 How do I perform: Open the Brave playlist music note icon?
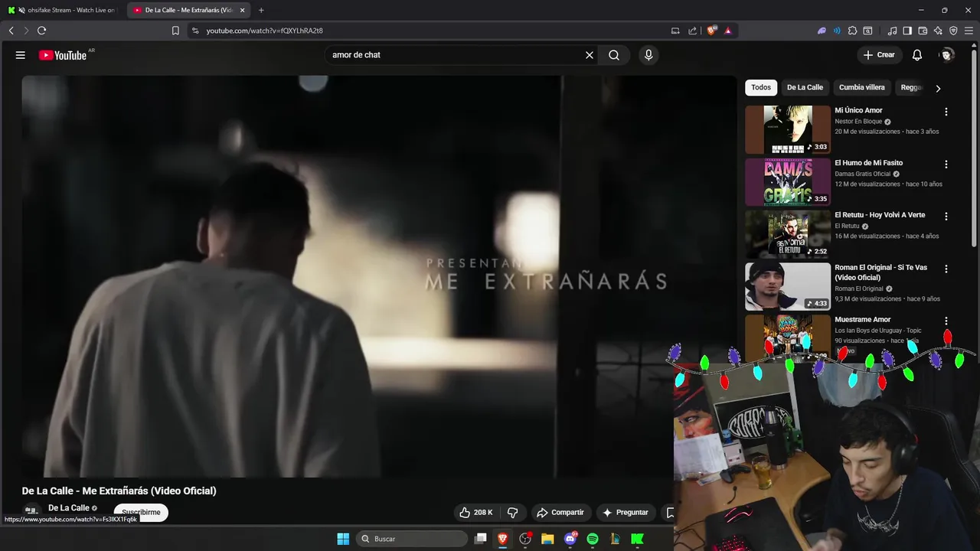(892, 31)
